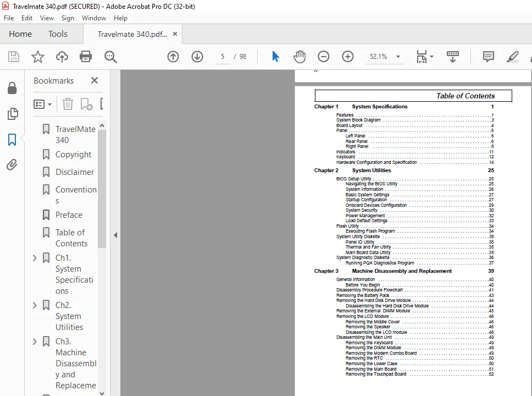Zoom out with minus button
The height and width of the screenshot is (396, 532).
click(x=323, y=57)
